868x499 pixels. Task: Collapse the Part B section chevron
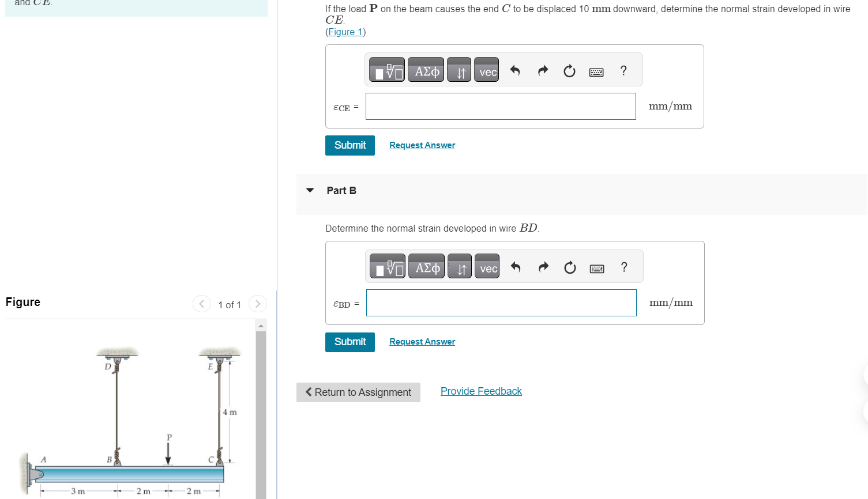coord(310,190)
